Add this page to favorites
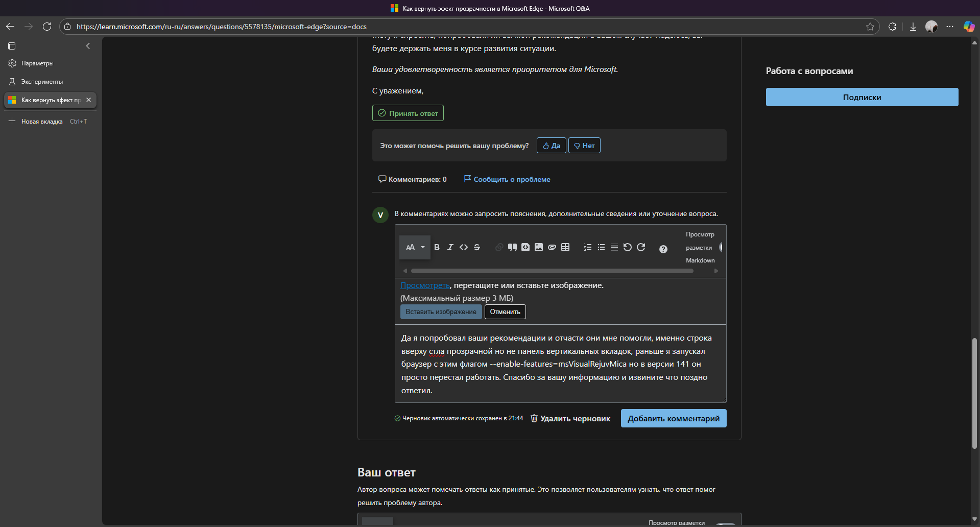 [x=870, y=27]
